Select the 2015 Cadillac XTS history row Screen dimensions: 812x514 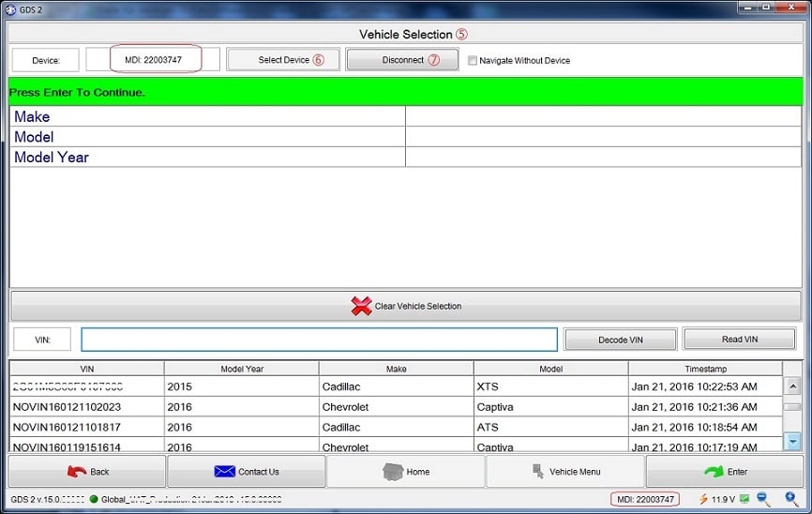coord(396,386)
